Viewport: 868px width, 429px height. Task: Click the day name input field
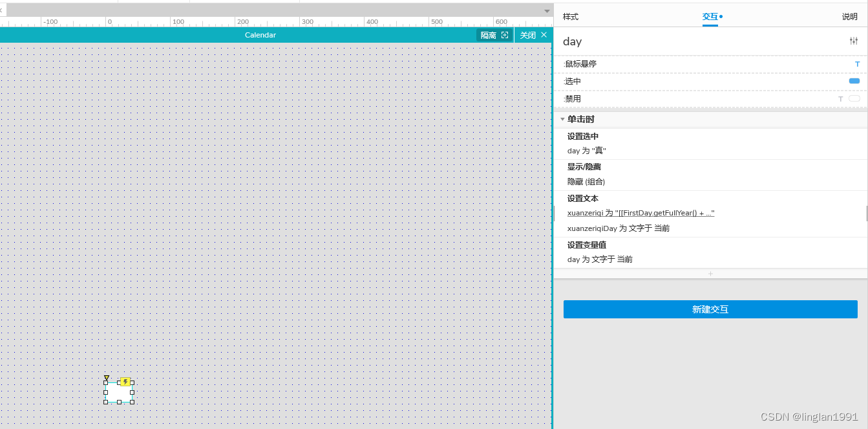coord(572,41)
